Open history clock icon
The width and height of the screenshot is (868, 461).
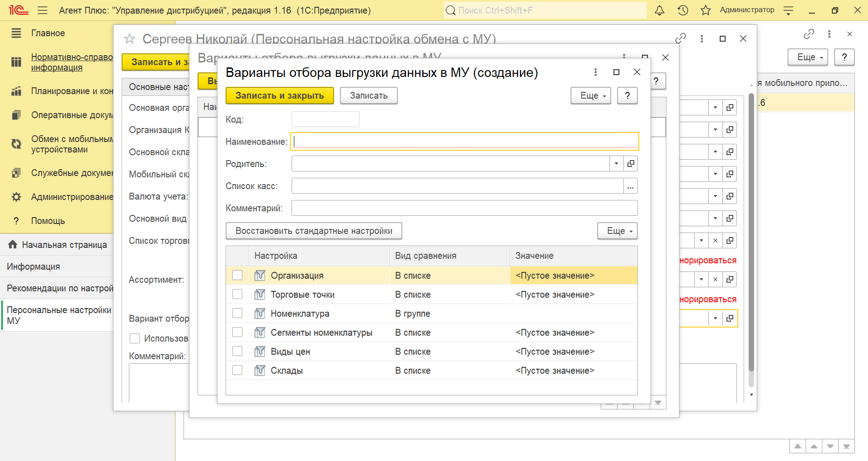pyautogui.click(x=683, y=10)
